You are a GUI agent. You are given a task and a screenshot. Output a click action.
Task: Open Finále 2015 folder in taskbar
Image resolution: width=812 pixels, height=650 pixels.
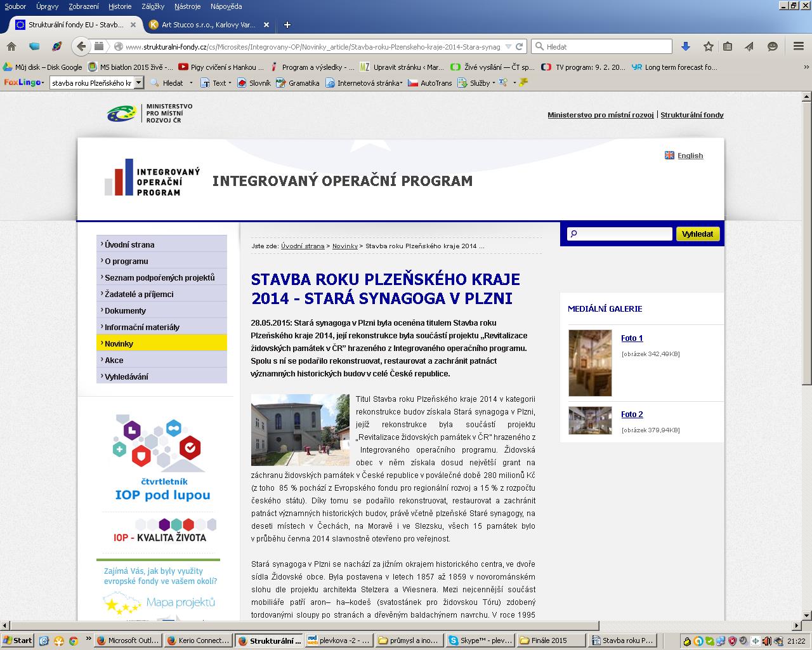(551, 640)
